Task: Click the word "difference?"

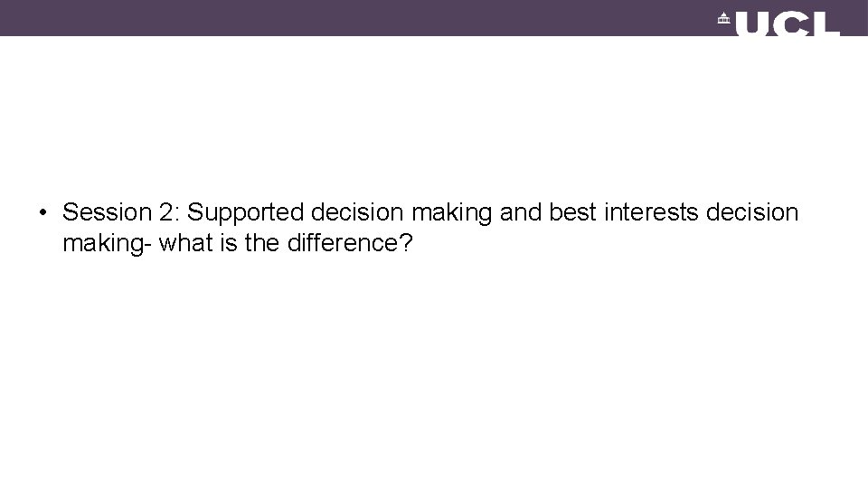Action: [x=350, y=243]
